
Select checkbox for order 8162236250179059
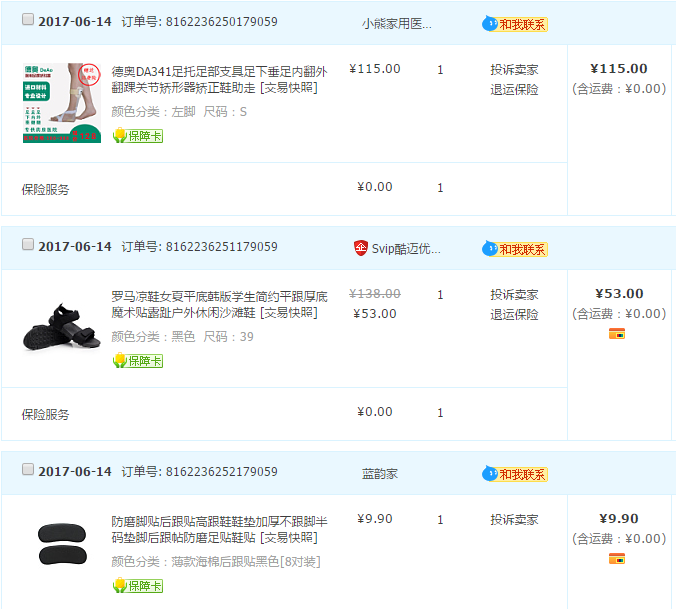(28, 20)
